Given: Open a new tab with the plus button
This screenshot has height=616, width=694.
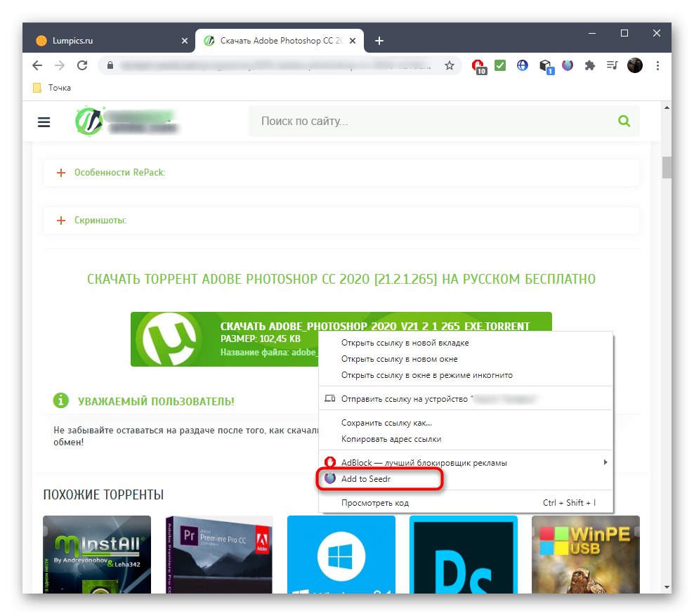Looking at the screenshot, I should pos(379,41).
